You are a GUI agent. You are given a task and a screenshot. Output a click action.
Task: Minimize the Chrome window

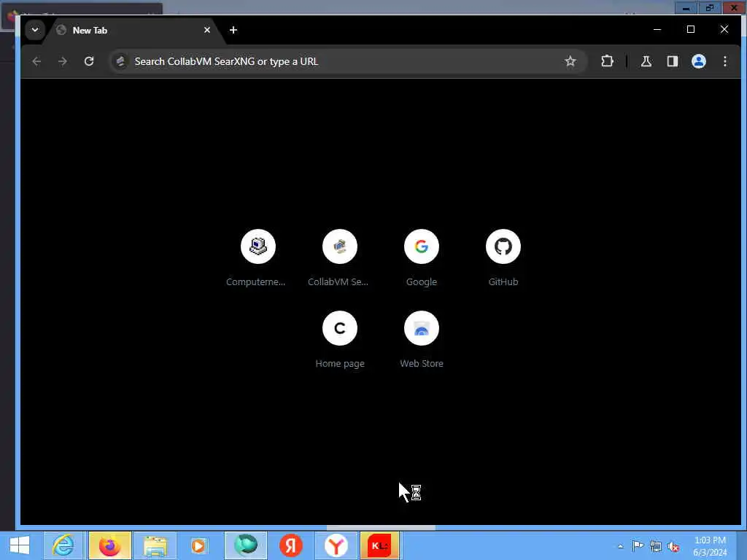[657, 29]
